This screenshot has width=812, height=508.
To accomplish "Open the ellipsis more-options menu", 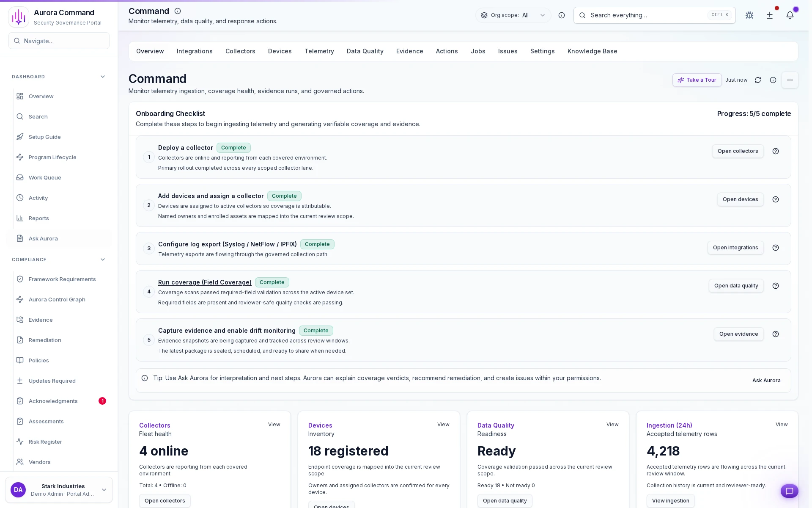I will (x=790, y=80).
